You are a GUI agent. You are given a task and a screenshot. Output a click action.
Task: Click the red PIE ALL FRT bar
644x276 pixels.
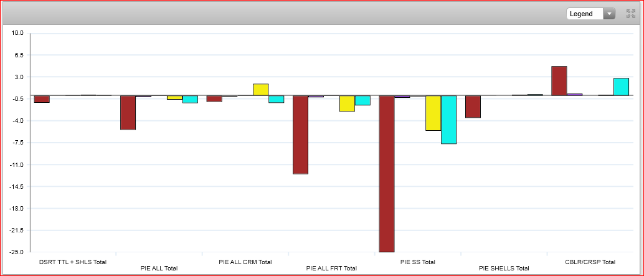click(300, 135)
